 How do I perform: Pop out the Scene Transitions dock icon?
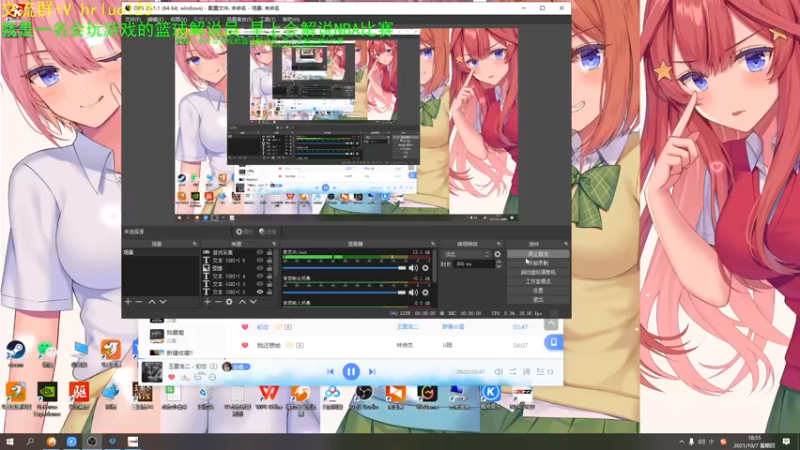click(498, 244)
